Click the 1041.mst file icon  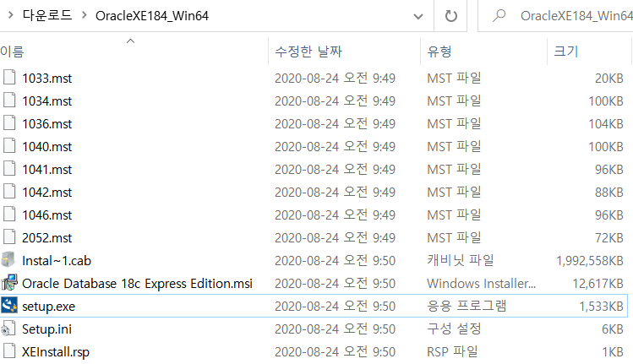point(9,168)
